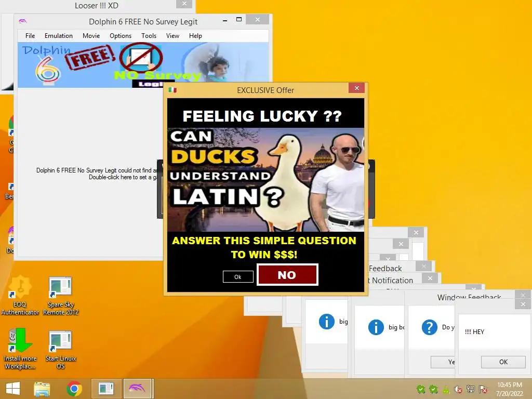This screenshot has height=399, width=532.
Task: Click the small Ok button in EXCLUSIVE Offer
Action: (238, 277)
